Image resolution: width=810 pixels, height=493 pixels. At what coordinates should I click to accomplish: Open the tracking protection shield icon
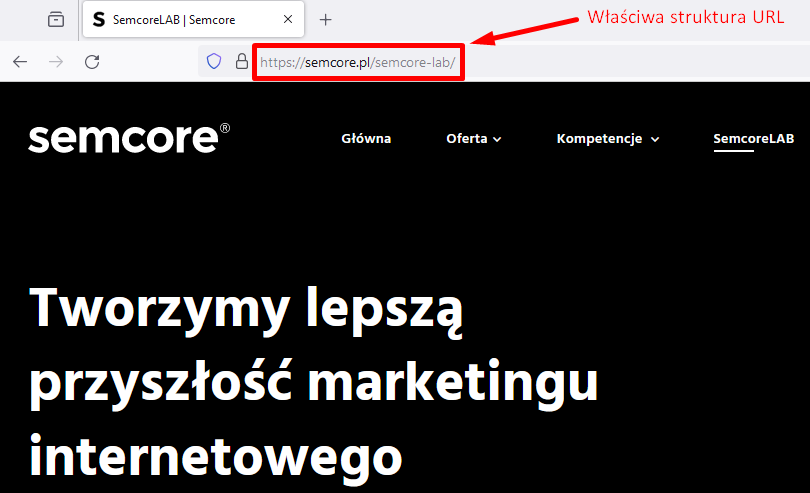[x=214, y=61]
